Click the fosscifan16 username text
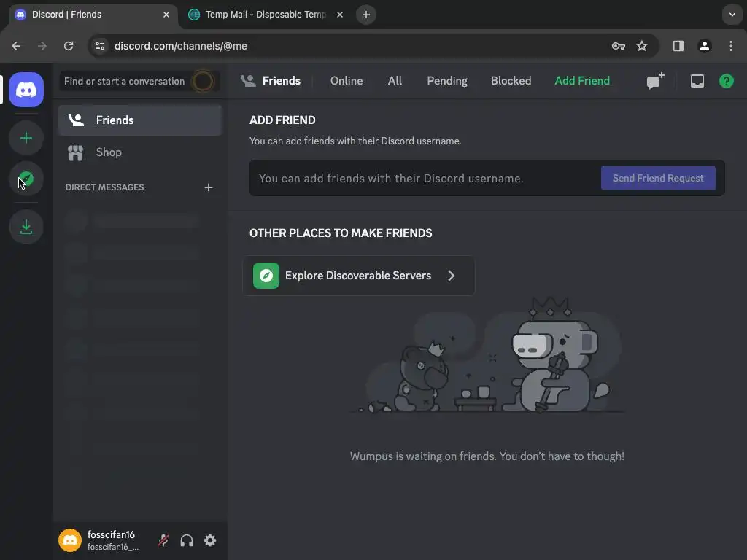 111,534
